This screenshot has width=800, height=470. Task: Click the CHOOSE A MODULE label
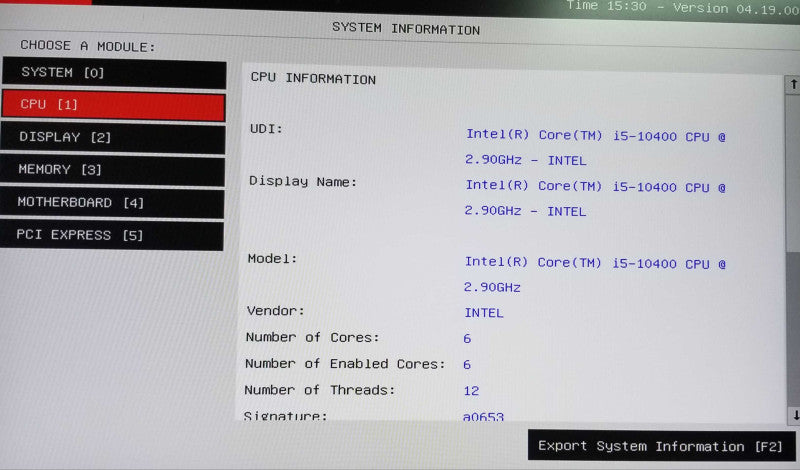(x=87, y=46)
